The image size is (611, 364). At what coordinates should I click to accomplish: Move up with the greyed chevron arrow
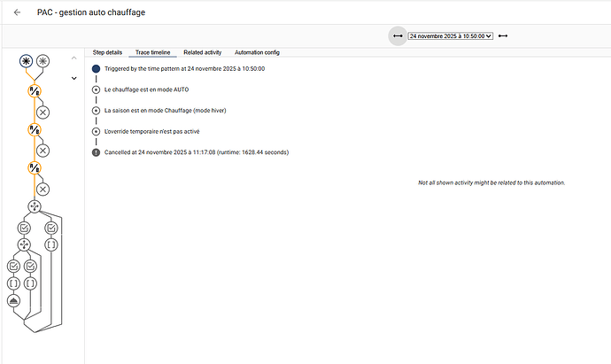click(74, 58)
